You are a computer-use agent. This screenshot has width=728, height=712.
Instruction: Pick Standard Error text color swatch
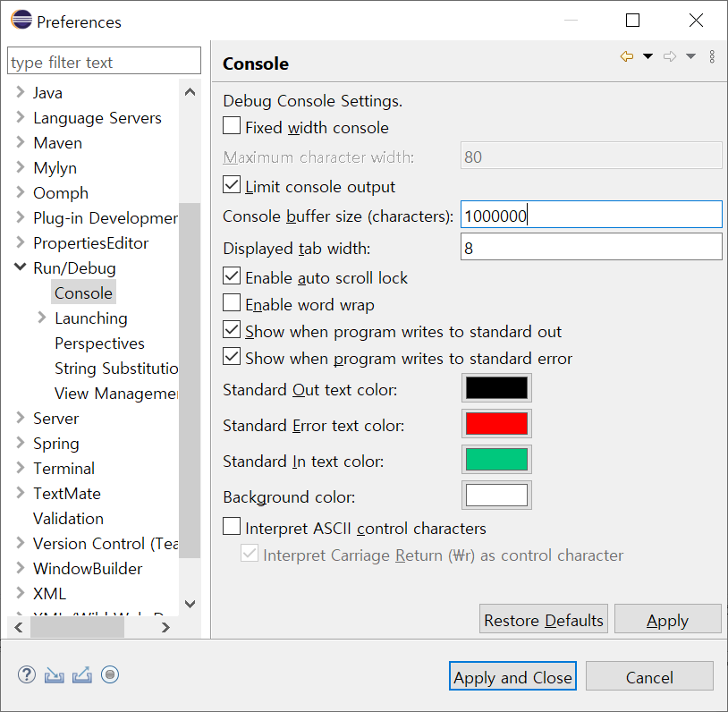(x=496, y=424)
